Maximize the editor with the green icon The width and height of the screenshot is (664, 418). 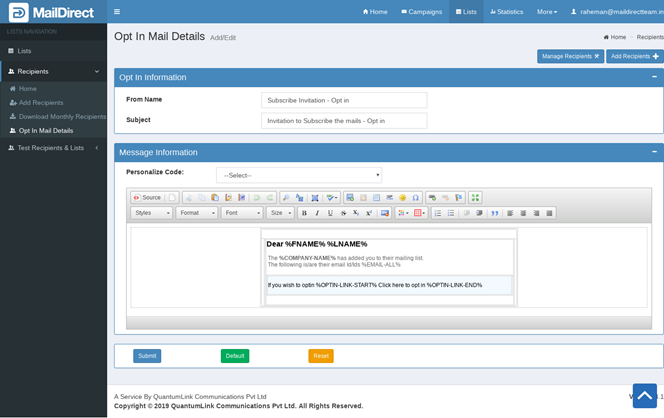[475, 198]
